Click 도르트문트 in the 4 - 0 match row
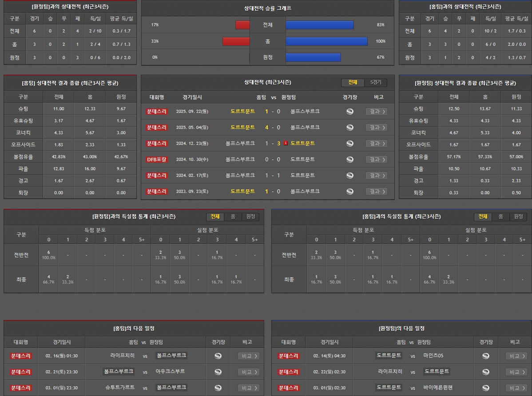This screenshot has width=532, height=396. pos(243,128)
